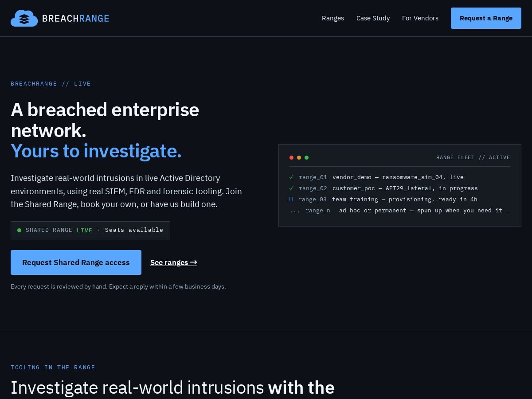Viewport: 532px width, 399px height.
Task: Open the Case Study nav item
Action: tap(373, 18)
